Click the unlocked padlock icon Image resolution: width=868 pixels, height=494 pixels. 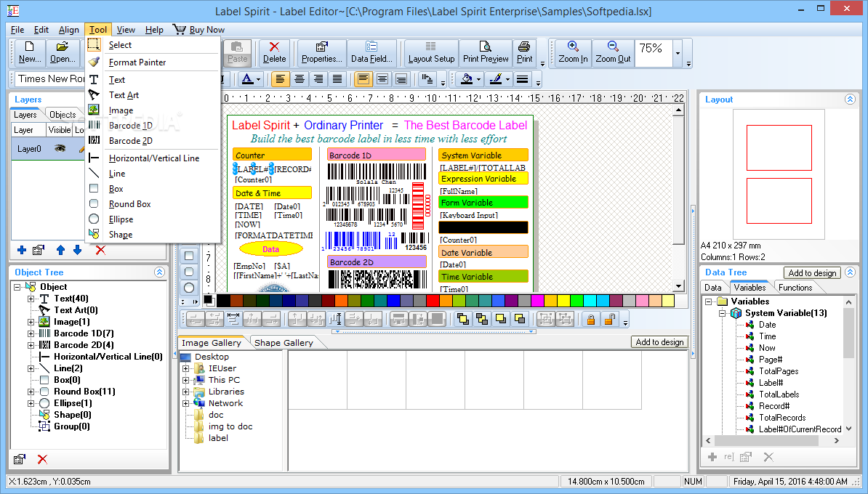pyautogui.click(x=610, y=319)
